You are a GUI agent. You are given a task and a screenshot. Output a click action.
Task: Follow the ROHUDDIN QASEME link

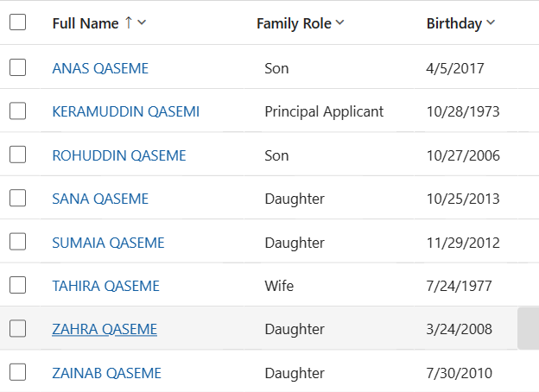click(x=119, y=155)
